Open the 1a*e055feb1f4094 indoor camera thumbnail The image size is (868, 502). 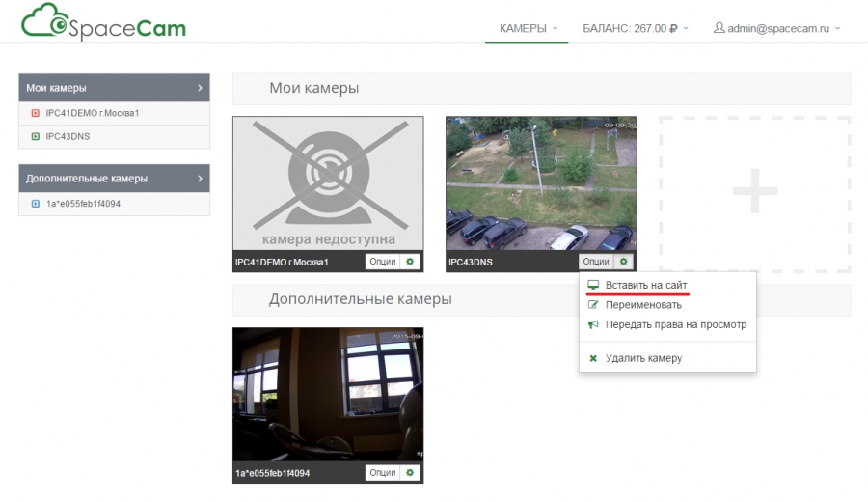[x=328, y=395]
